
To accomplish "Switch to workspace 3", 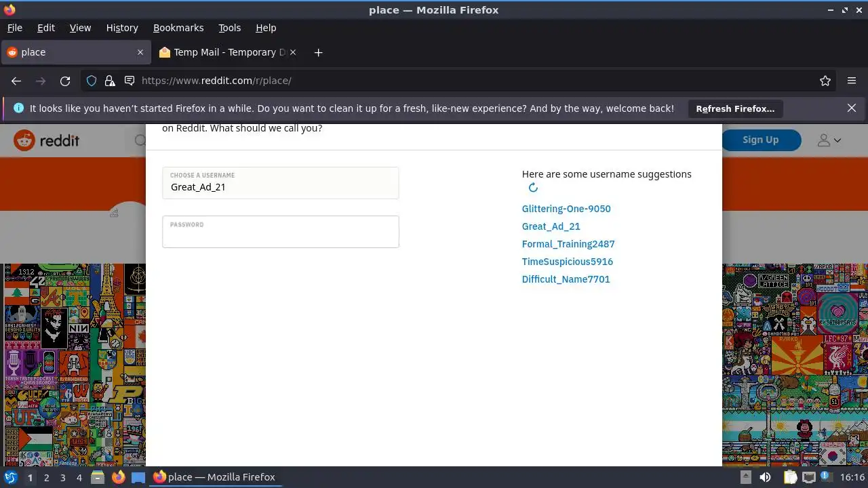I will [62, 477].
